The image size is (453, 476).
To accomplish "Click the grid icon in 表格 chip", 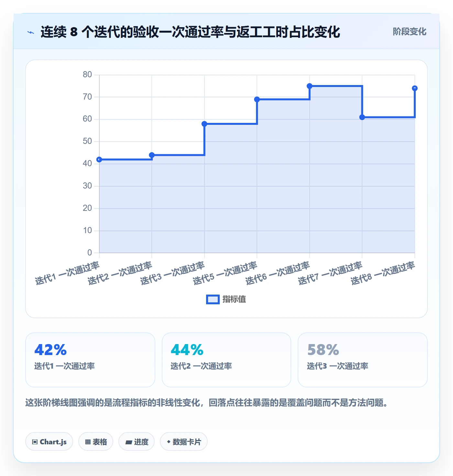I will pyautogui.click(x=88, y=442).
